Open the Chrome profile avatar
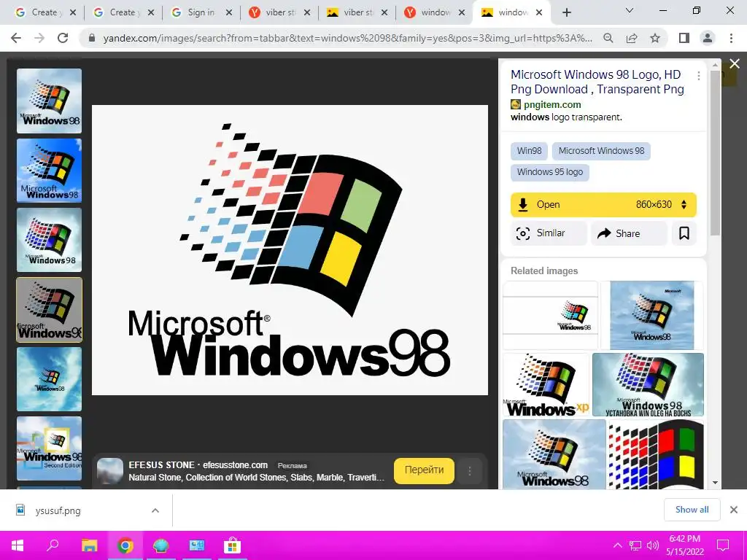This screenshot has height=560, width=747. point(708,38)
